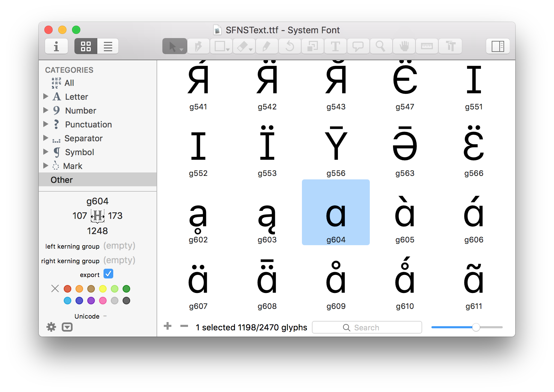The width and height of the screenshot is (554, 392).
Task: Choose the Annotation speech bubble tool
Action: [x=358, y=46]
